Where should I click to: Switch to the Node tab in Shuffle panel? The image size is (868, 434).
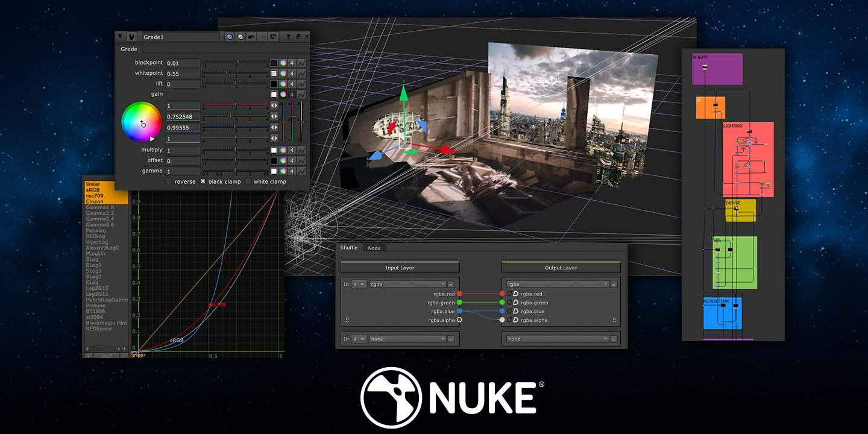tap(374, 248)
